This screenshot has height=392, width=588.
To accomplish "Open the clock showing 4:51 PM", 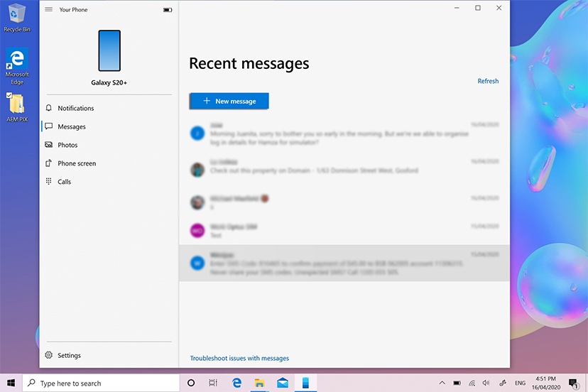I will tap(545, 383).
